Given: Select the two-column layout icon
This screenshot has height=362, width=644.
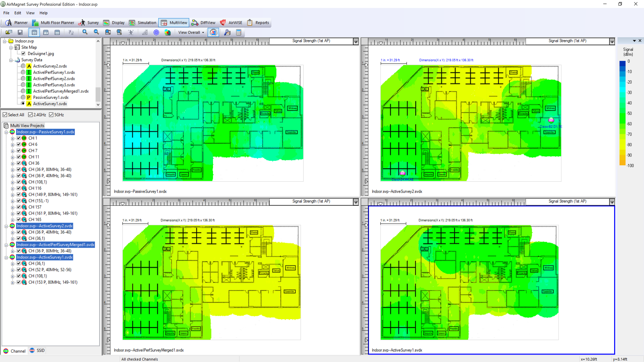Looking at the screenshot, I should tap(46, 33).
